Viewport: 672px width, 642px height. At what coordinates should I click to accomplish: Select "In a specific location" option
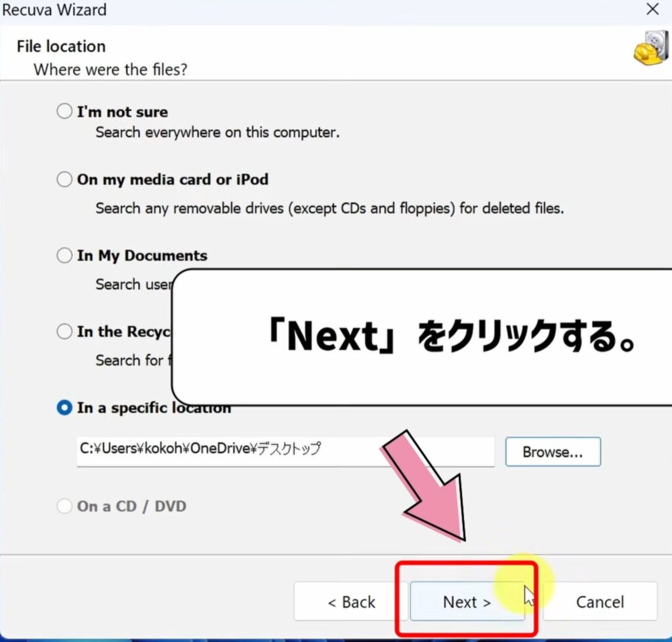click(x=64, y=407)
